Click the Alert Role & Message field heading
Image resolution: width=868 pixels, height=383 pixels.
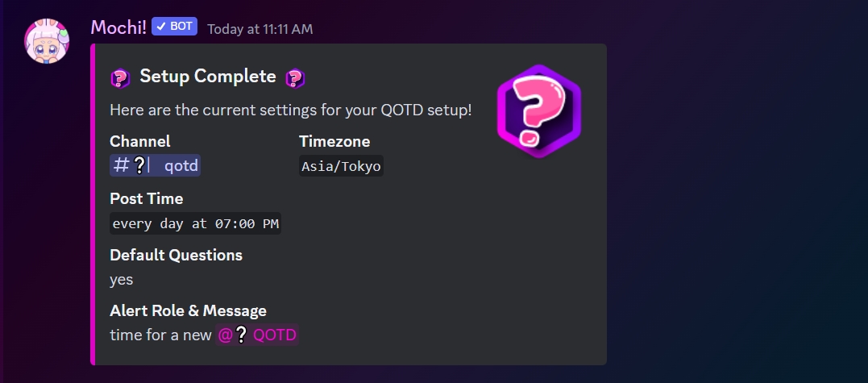(189, 310)
